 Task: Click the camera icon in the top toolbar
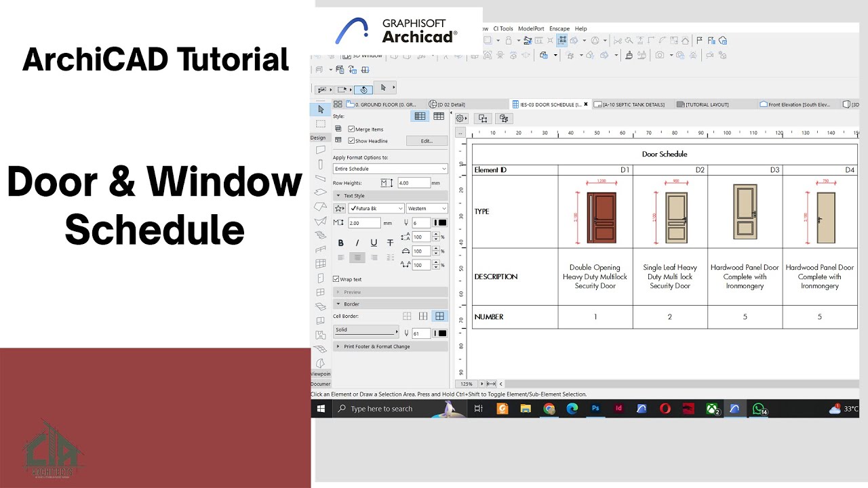[x=660, y=55]
